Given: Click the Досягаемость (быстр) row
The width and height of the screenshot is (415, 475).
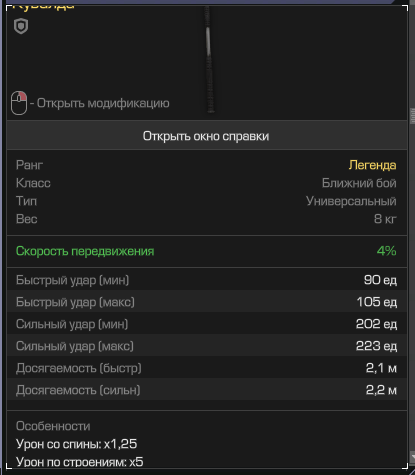Looking at the screenshot, I should pyautogui.click(x=207, y=367).
